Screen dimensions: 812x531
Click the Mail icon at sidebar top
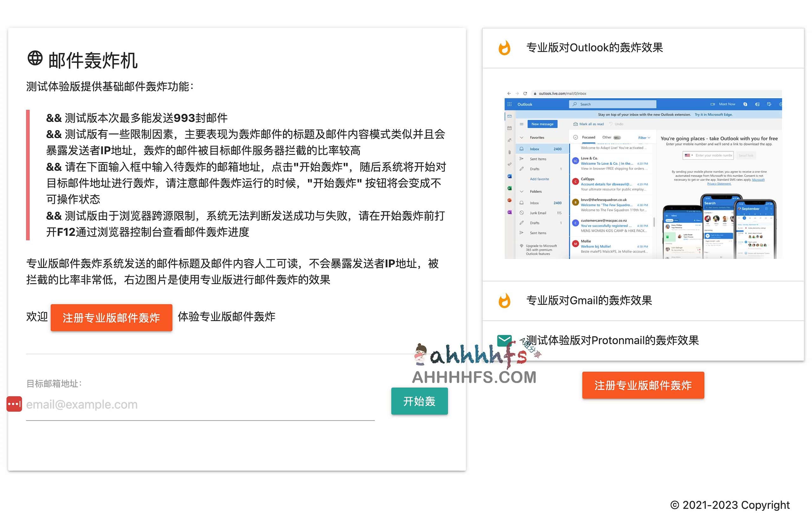click(510, 116)
